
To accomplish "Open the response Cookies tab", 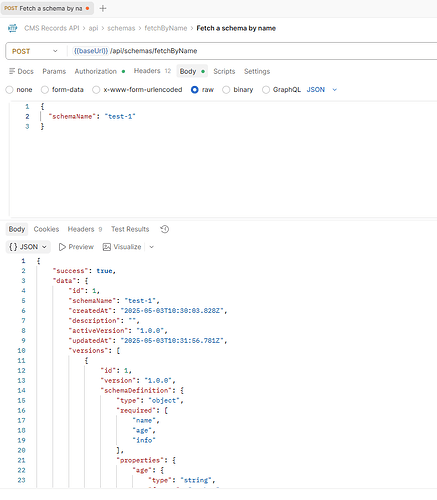I will (x=46, y=229).
